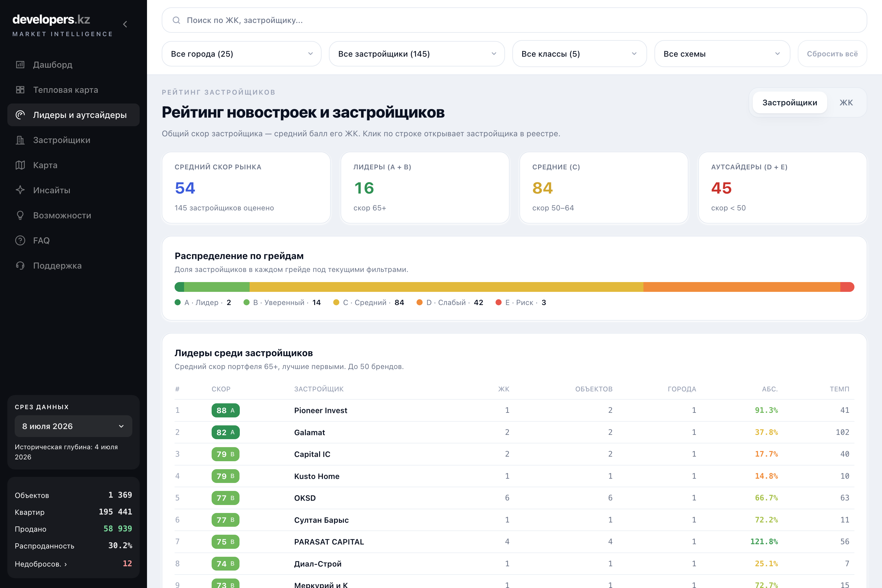Viewport: 882px width, 588px height.
Task: Click the 82 A score badge
Action: click(225, 432)
